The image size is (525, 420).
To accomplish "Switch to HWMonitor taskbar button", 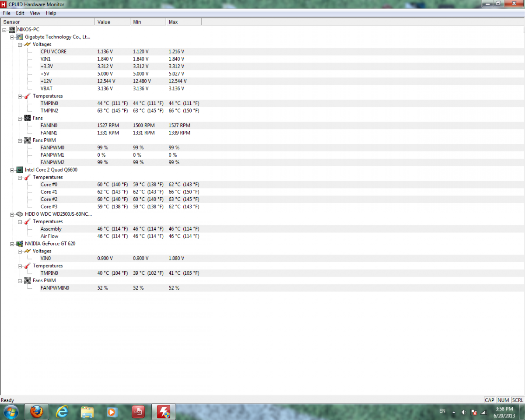I will (164, 412).
